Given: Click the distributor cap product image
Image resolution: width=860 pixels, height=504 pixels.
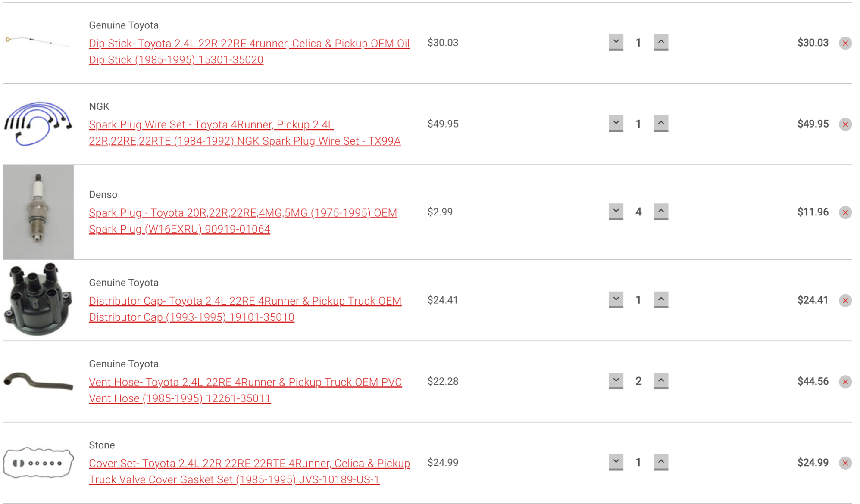Looking at the screenshot, I should coord(38,299).
